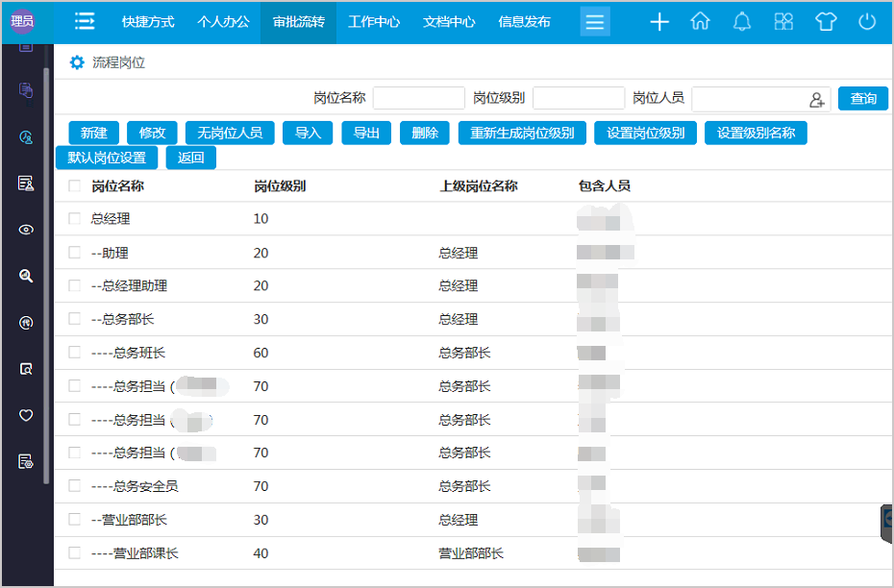The width and height of the screenshot is (894, 588).
Task: Open the 文档中心 menu item
Action: (x=449, y=20)
